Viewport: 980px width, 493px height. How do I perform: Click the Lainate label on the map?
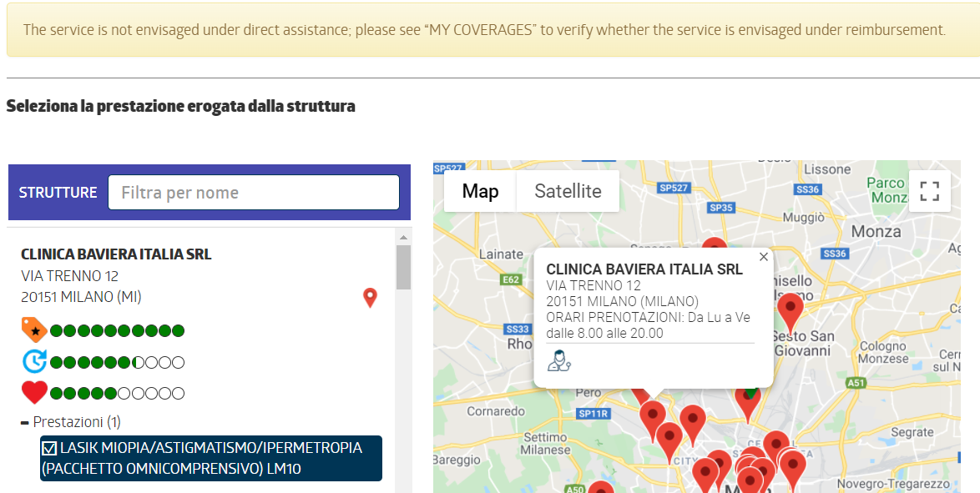(501, 254)
